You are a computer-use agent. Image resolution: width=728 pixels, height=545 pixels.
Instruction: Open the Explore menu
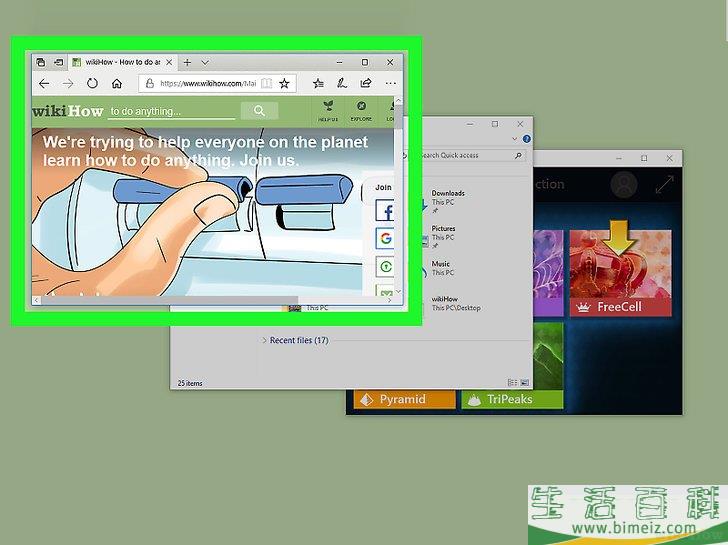pos(361,111)
